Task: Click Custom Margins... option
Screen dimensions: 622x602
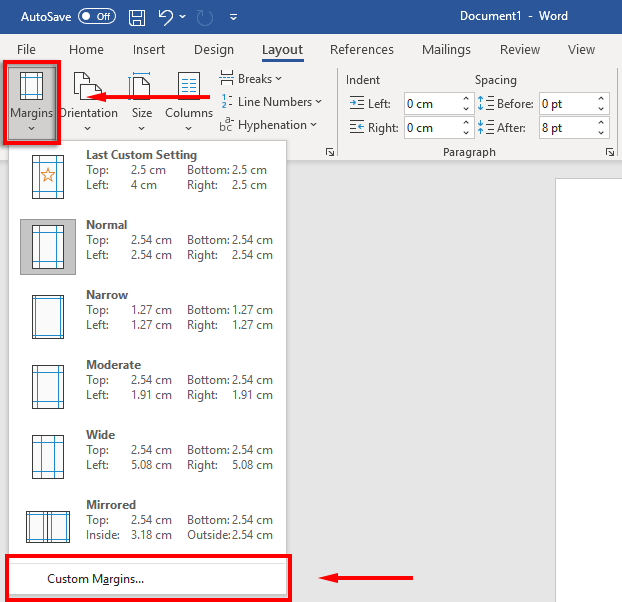Action: tap(96, 579)
